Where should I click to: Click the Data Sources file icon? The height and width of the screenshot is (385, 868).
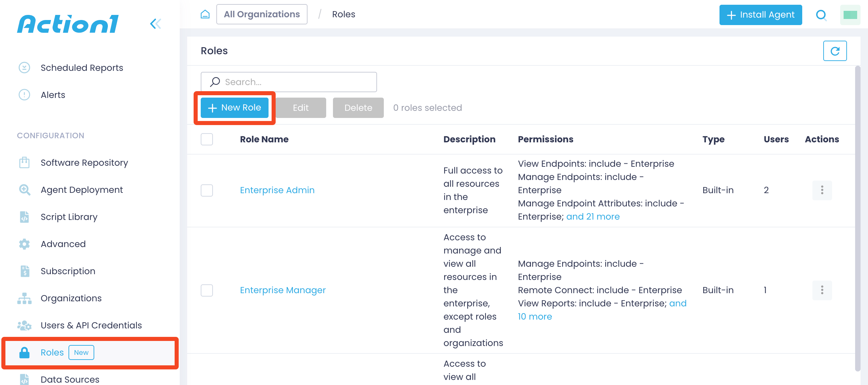[x=24, y=379]
